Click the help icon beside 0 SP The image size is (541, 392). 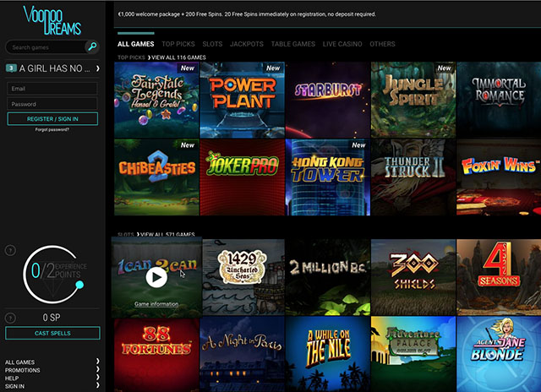point(10,318)
